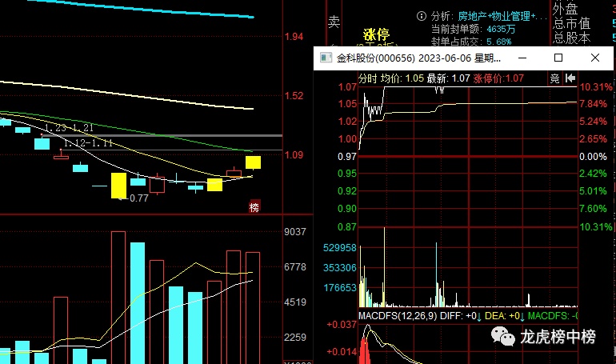Close the 金科股份 intraday window
This screenshot has height=364, width=616.
click(x=595, y=58)
